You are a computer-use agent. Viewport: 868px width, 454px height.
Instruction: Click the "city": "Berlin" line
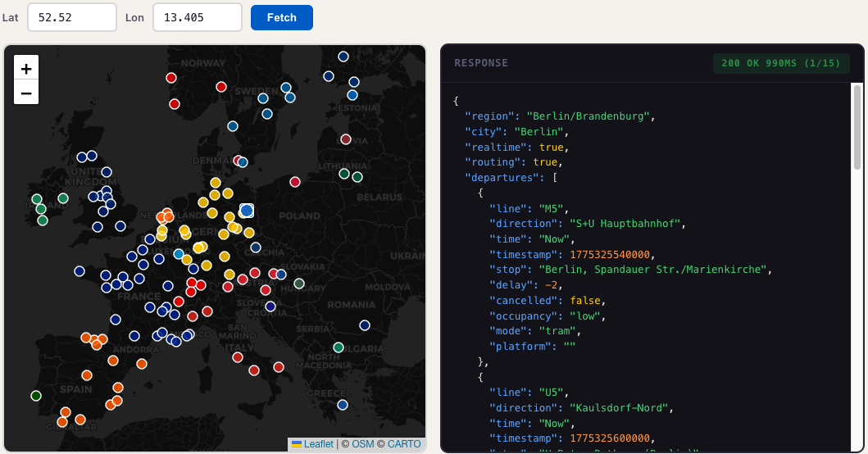[517, 132]
